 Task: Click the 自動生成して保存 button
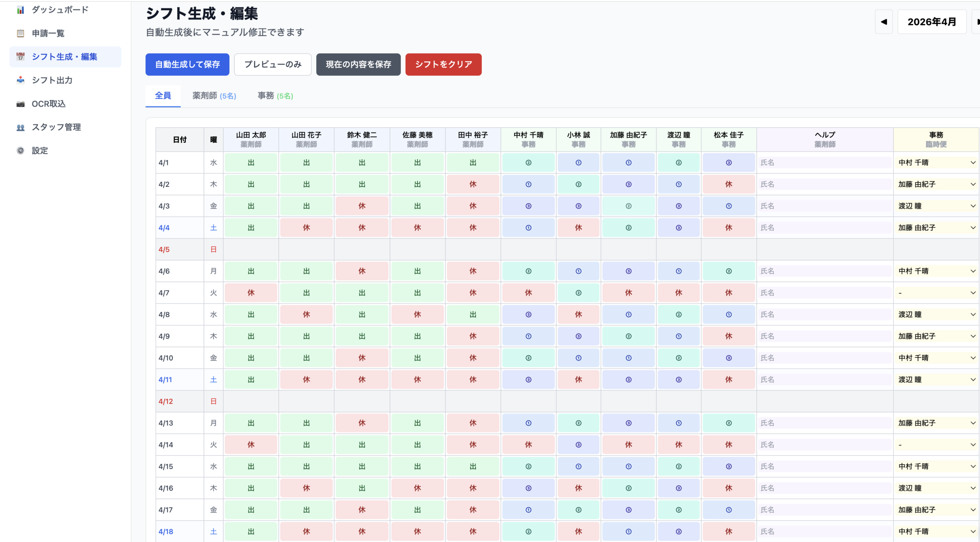[187, 64]
